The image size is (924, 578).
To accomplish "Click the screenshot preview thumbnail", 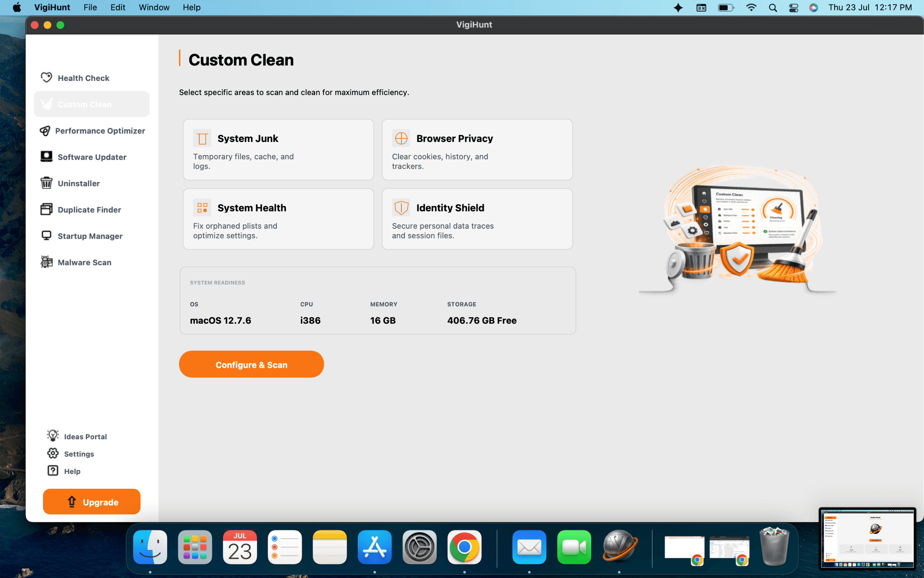I will tap(867, 538).
